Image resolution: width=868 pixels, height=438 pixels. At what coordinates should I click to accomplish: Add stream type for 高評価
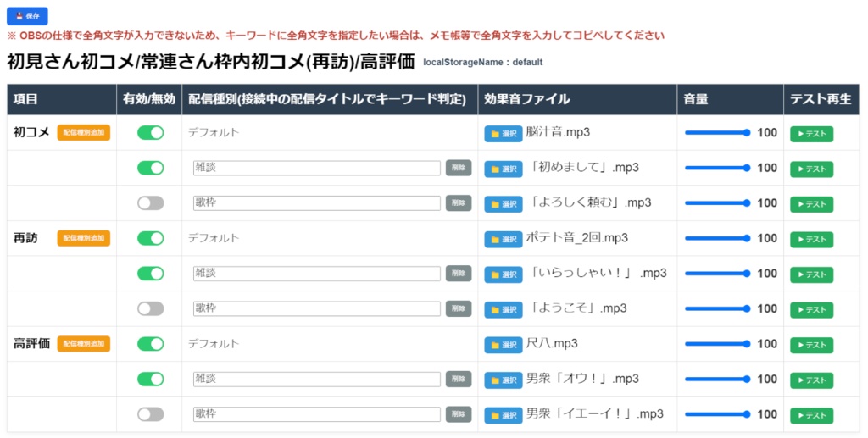pos(84,344)
